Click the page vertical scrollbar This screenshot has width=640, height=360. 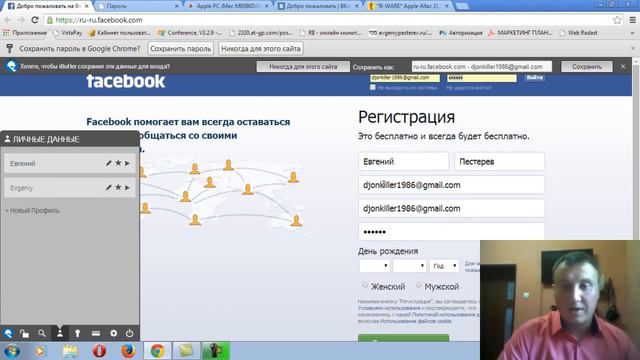tap(636, 151)
